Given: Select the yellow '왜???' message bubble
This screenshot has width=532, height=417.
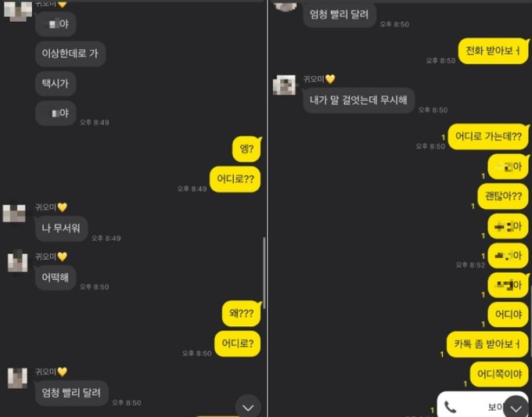Looking at the screenshot, I should (x=242, y=313).
